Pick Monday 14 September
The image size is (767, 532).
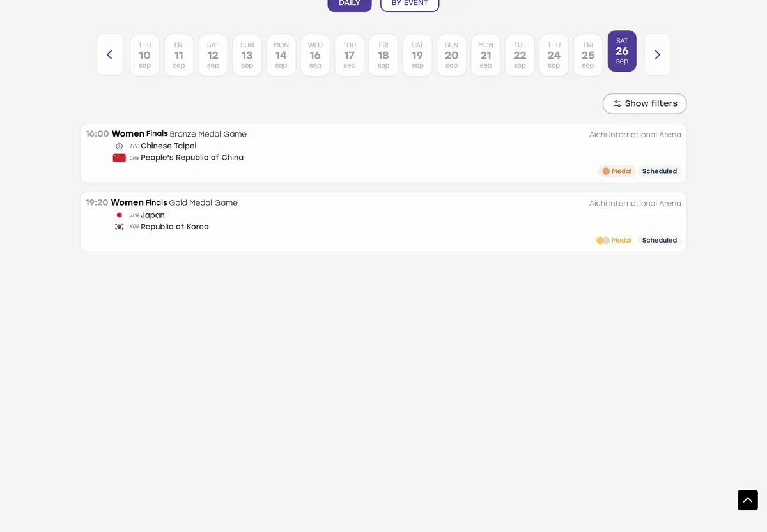(281, 55)
